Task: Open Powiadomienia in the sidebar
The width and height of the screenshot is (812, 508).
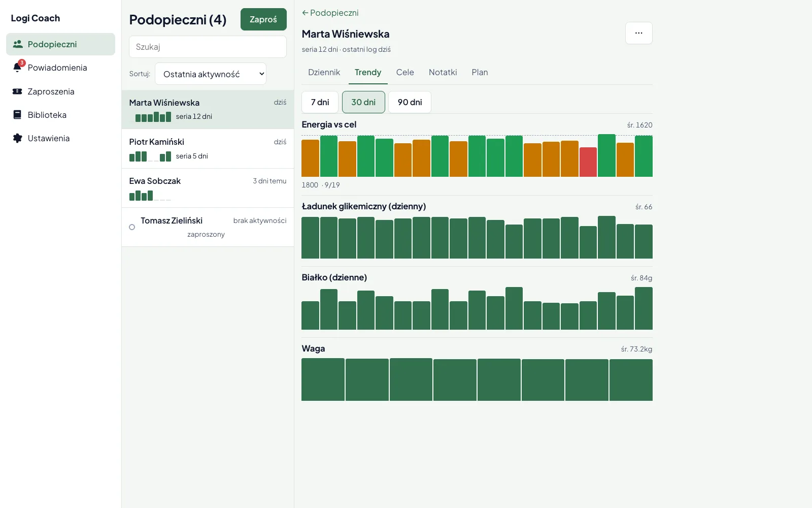Action: [x=61, y=68]
